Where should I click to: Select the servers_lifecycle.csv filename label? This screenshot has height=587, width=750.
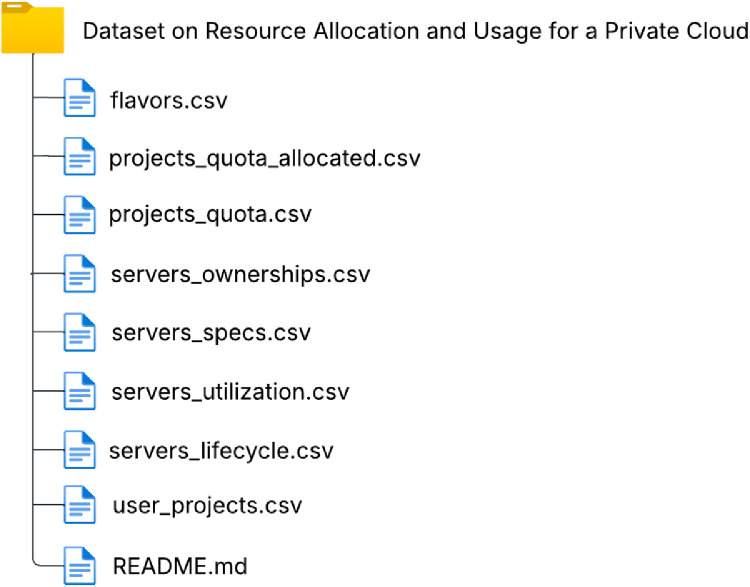pos(221,452)
